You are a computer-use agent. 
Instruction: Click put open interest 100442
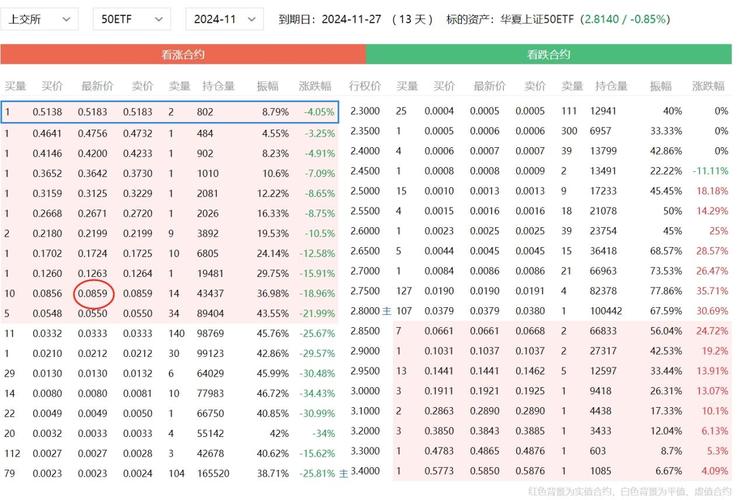click(x=606, y=311)
